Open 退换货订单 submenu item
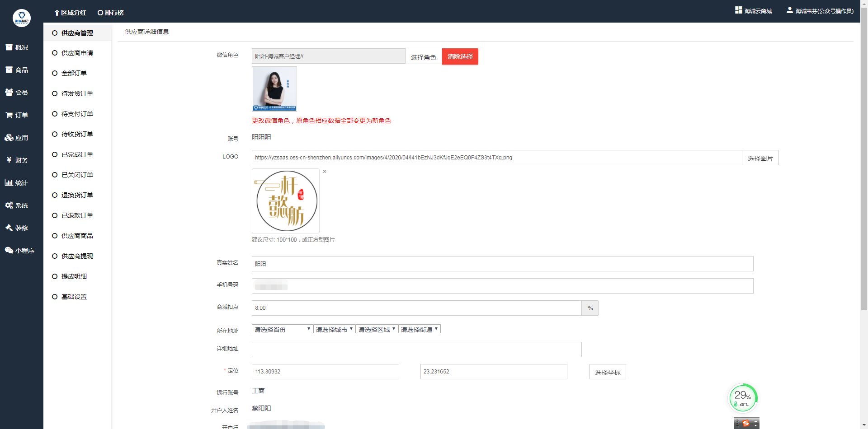 coord(77,195)
